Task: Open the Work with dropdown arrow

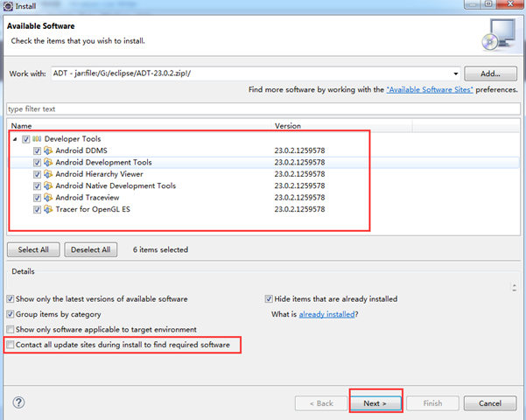Action: tap(456, 73)
